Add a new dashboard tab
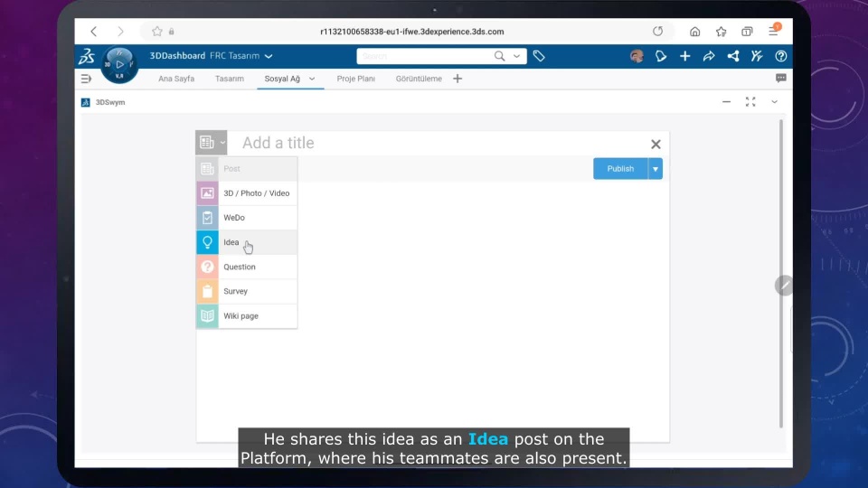 458,79
